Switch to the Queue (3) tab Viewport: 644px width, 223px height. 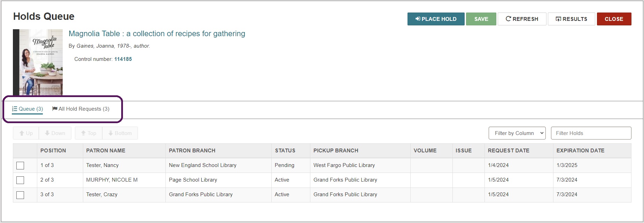click(x=28, y=109)
